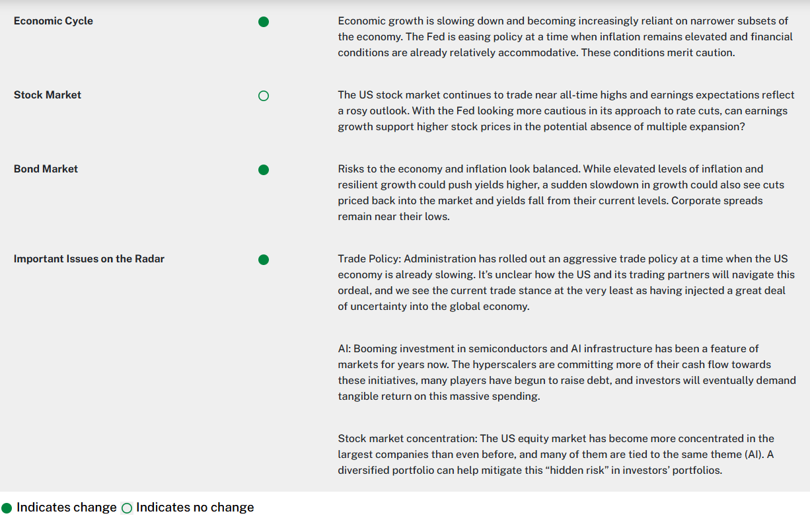Screen dimensions: 810x532
Task: Click the Important Issues on the Radar dot
Action: [264, 260]
